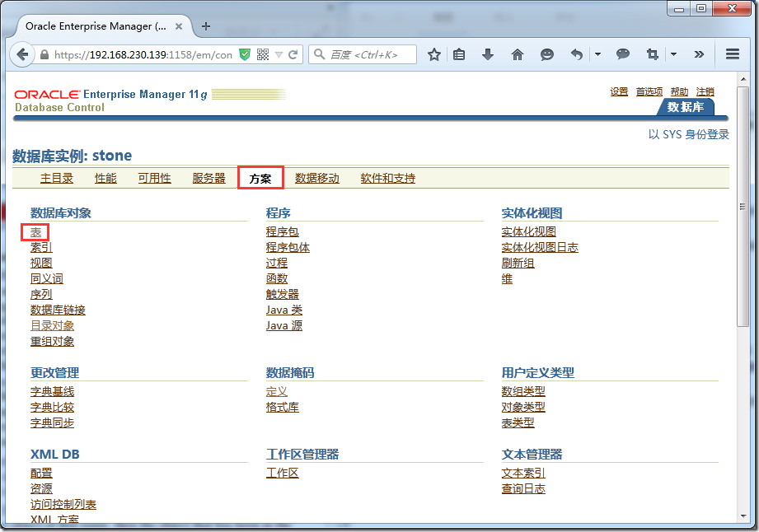The image size is (759, 532).
Task: Expand the URL history dropdown arrow
Action: [x=279, y=55]
